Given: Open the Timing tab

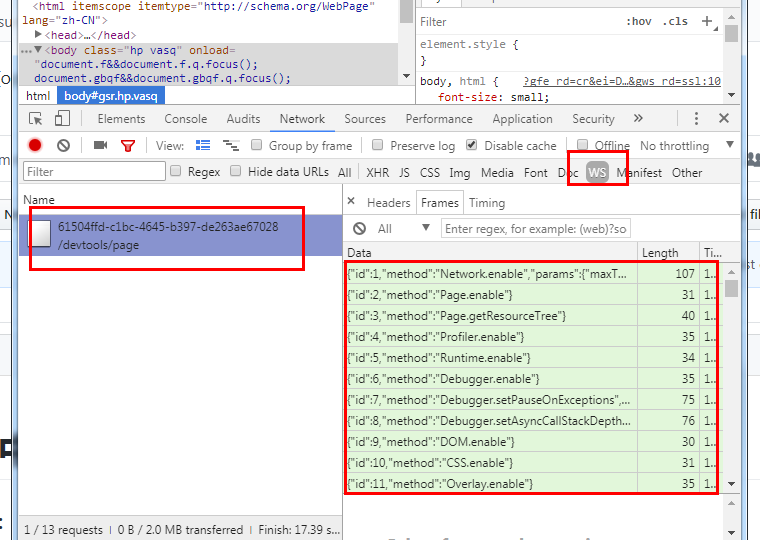Looking at the screenshot, I should tap(487, 202).
